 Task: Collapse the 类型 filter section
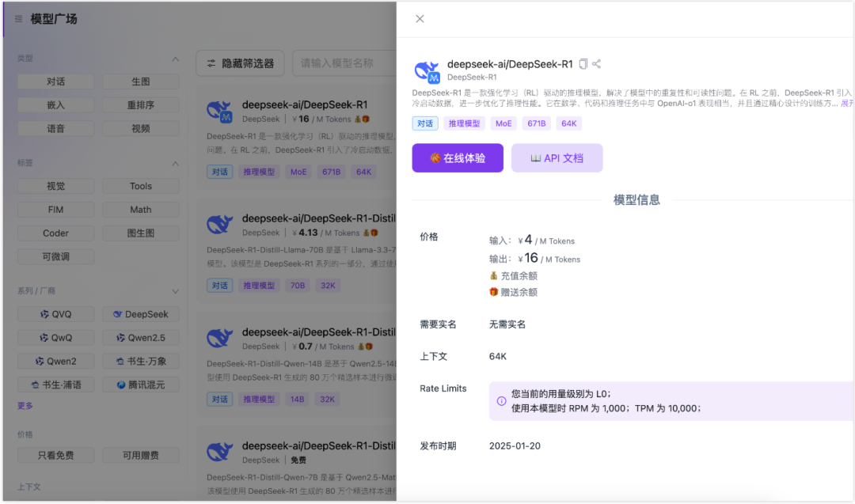point(175,59)
